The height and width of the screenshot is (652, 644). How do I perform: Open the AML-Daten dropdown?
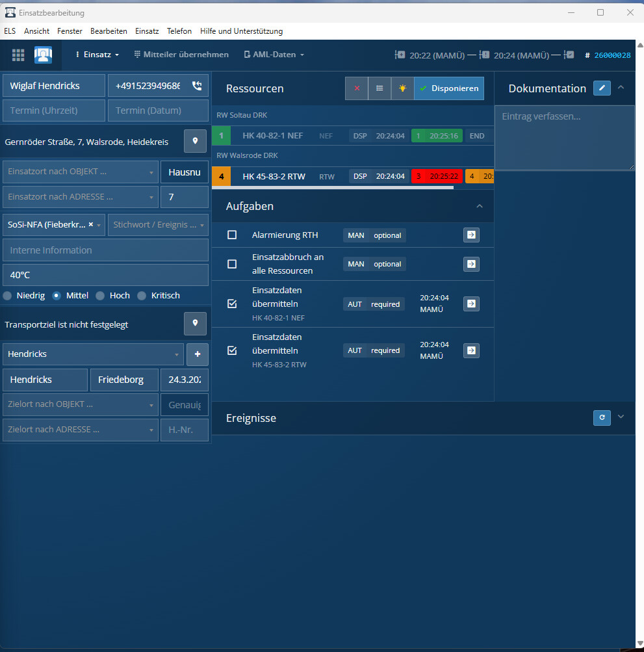click(x=274, y=55)
